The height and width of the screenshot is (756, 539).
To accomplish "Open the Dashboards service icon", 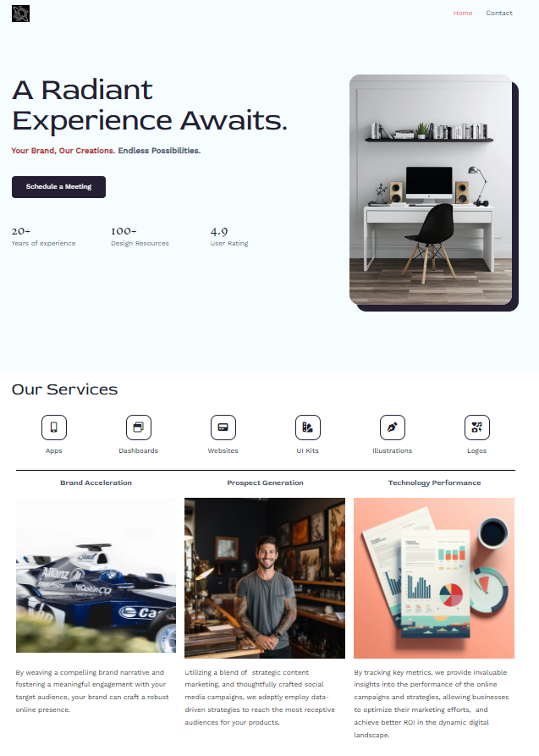I will point(139,428).
